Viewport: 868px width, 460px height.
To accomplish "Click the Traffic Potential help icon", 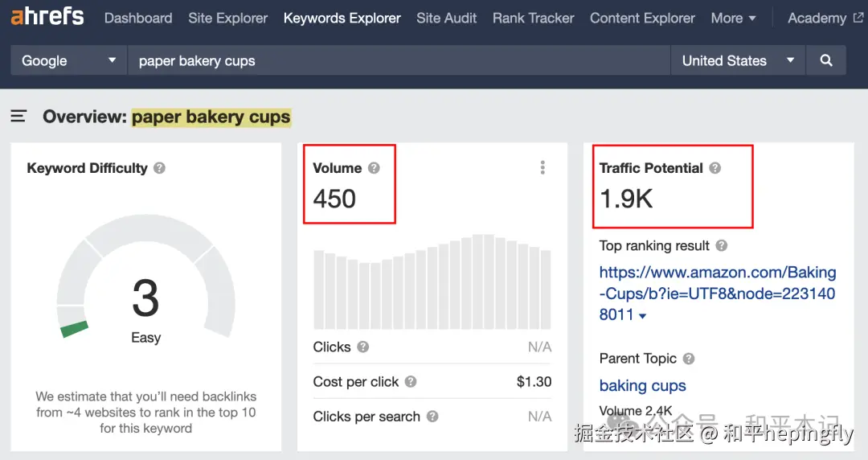I will 715,168.
